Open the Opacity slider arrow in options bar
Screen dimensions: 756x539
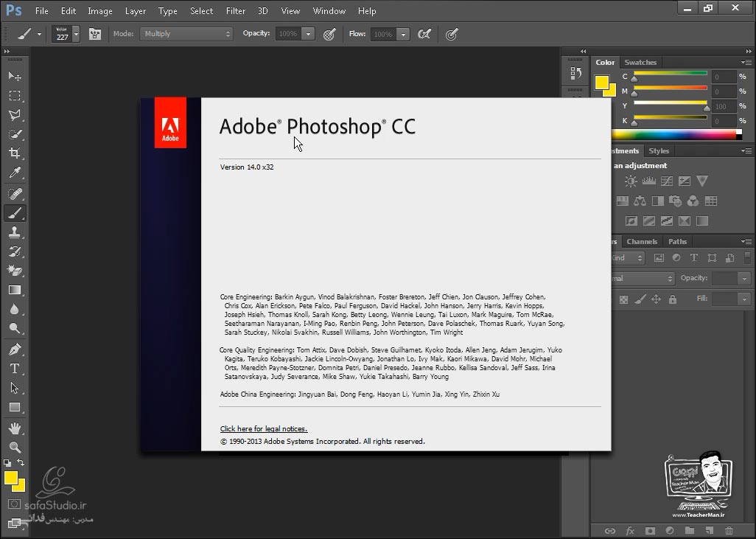(308, 34)
